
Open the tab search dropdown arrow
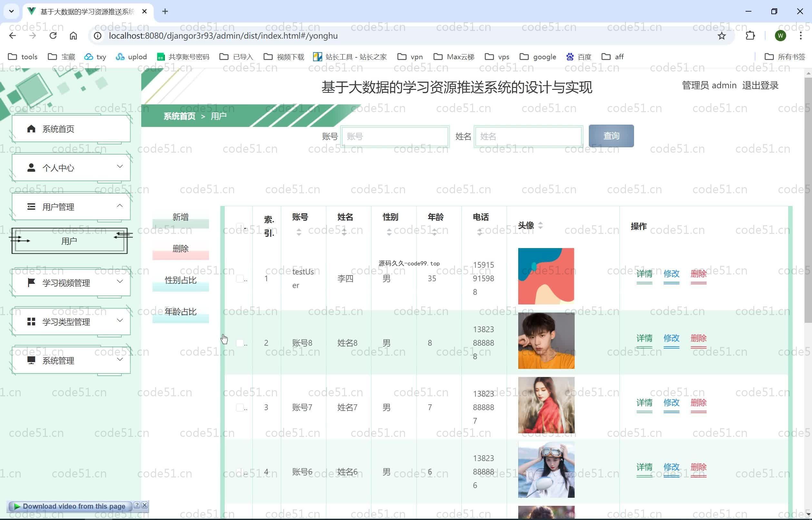click(12, 12)
